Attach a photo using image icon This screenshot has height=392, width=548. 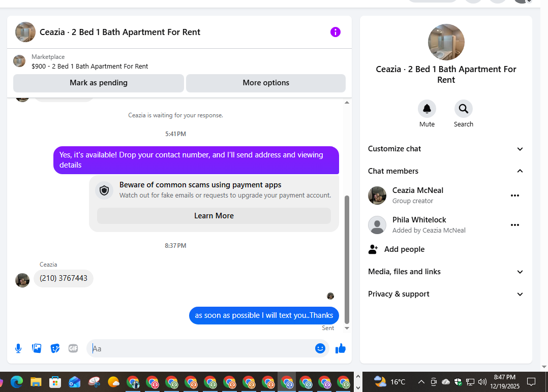[37, 348]
